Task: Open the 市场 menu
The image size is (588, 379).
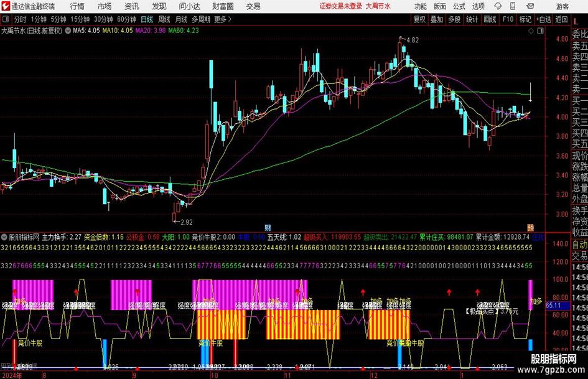Action: 105,6
